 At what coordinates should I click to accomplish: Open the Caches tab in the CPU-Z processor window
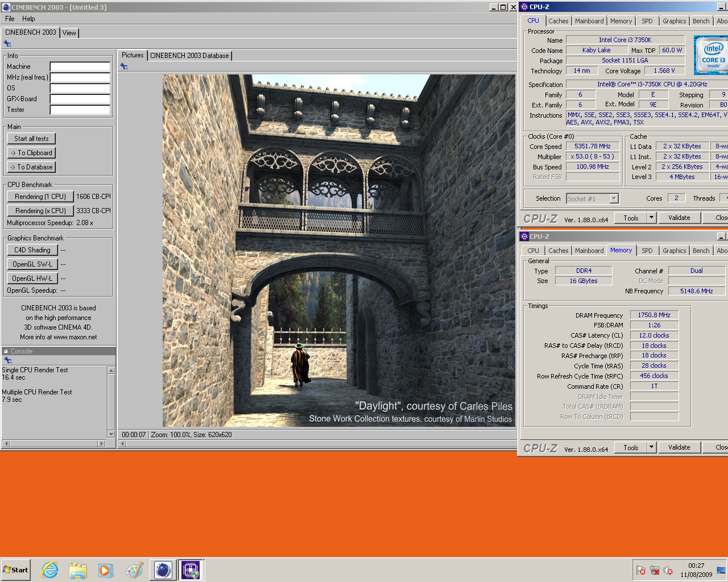click(558, 21)
